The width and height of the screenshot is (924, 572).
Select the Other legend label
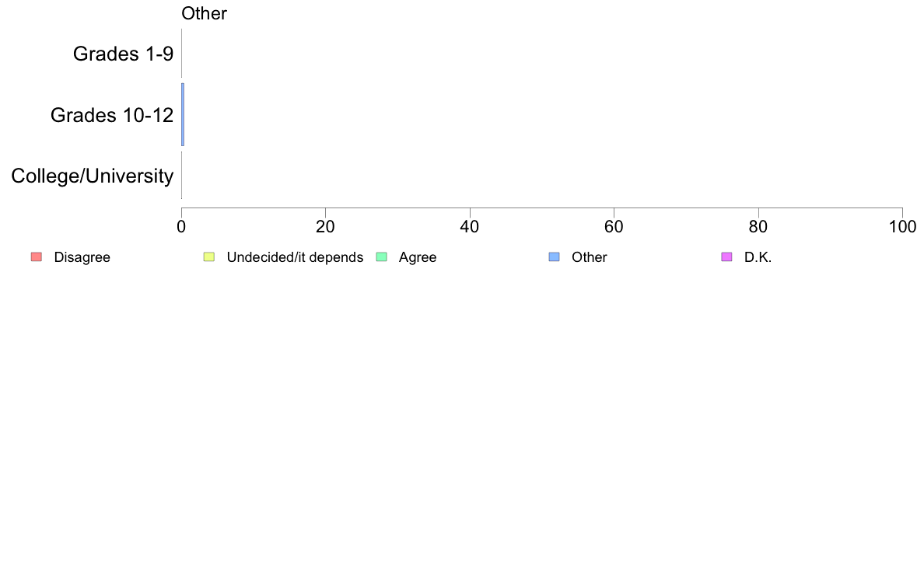[590, 257]
